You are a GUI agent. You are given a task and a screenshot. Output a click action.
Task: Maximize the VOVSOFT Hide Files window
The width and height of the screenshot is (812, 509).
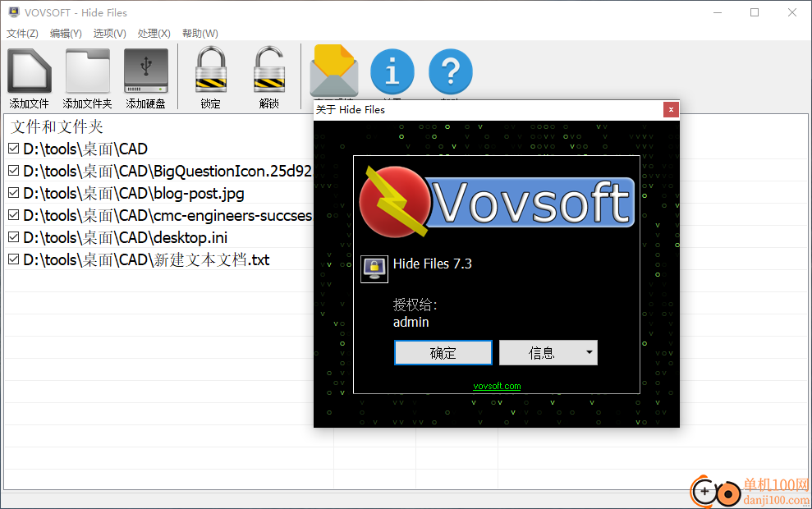(755, 12)
